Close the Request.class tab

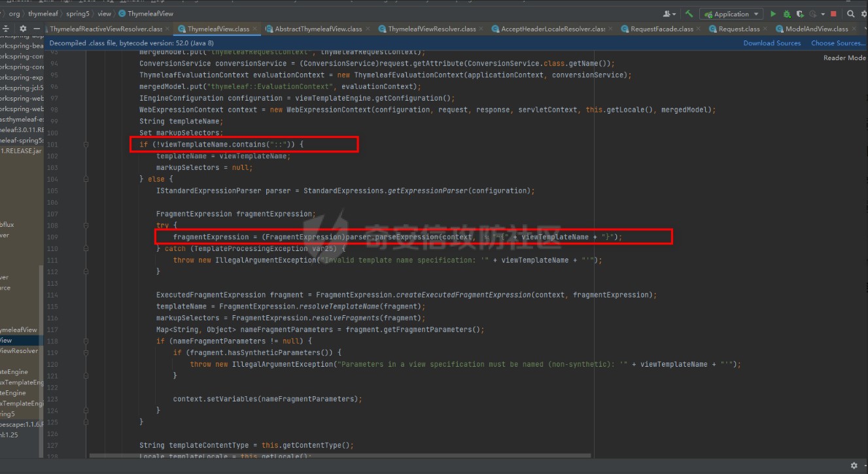767,29
